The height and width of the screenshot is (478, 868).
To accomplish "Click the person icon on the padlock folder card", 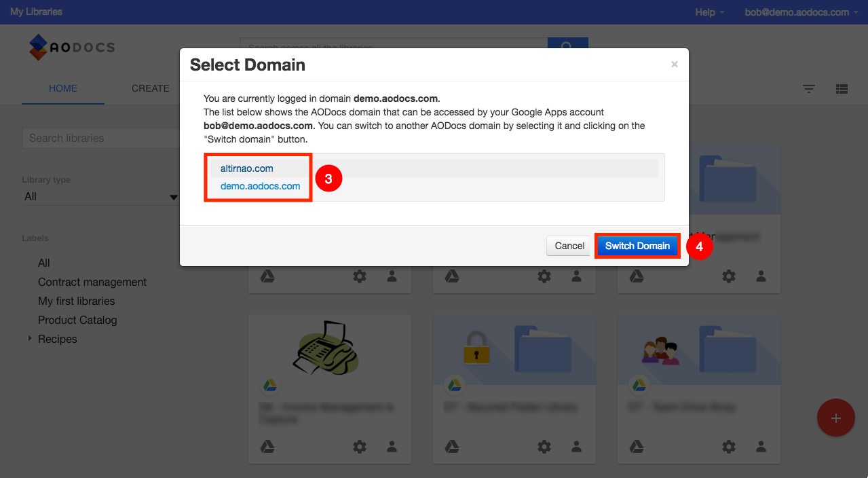I will pos(576,446).
